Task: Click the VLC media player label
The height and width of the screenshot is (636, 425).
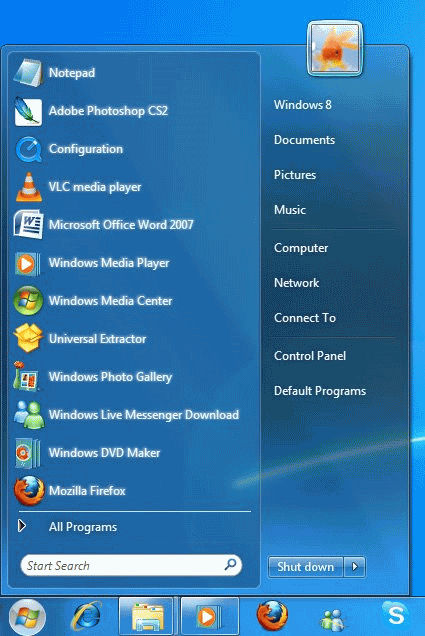Action: click(95, 187)
